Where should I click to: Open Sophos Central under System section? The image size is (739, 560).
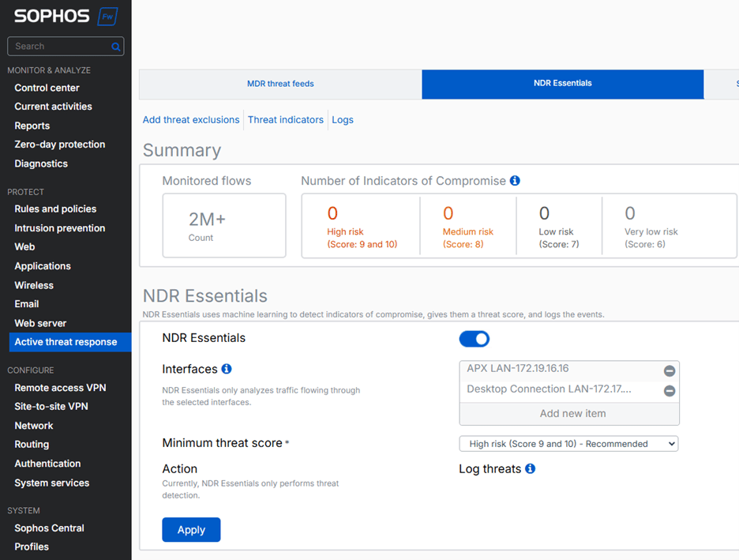click(x=49, y=528)
